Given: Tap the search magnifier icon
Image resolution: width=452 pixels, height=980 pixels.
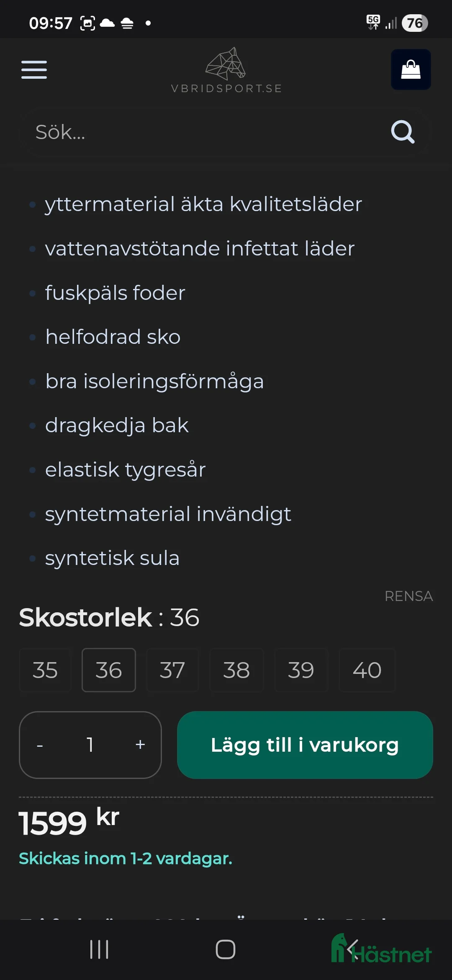Looking at the screenshot, I should point(403,132).
